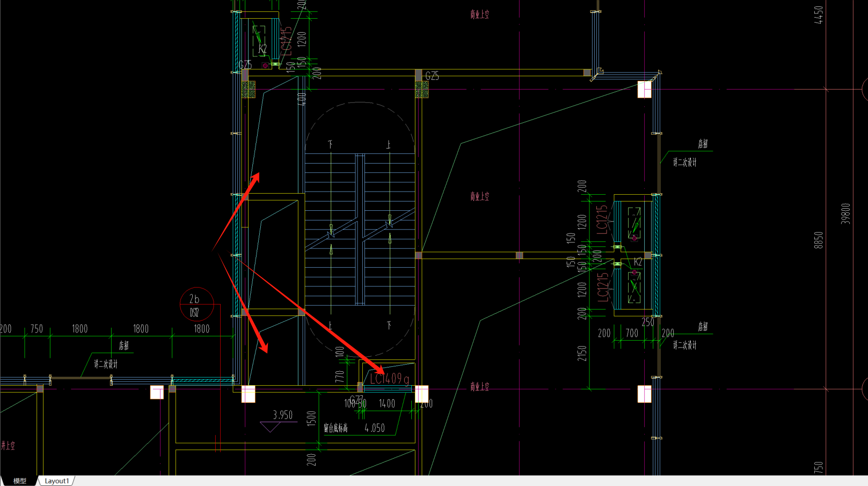Select the upper LC1215 window label
Screen dimensions: 868x486
602,219
